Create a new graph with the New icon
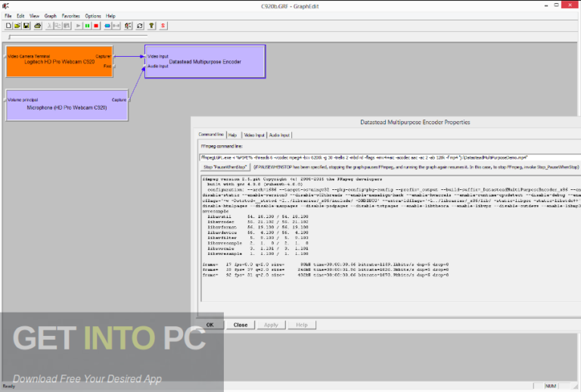Screen dimensions: 581x392 coord(8,26)
